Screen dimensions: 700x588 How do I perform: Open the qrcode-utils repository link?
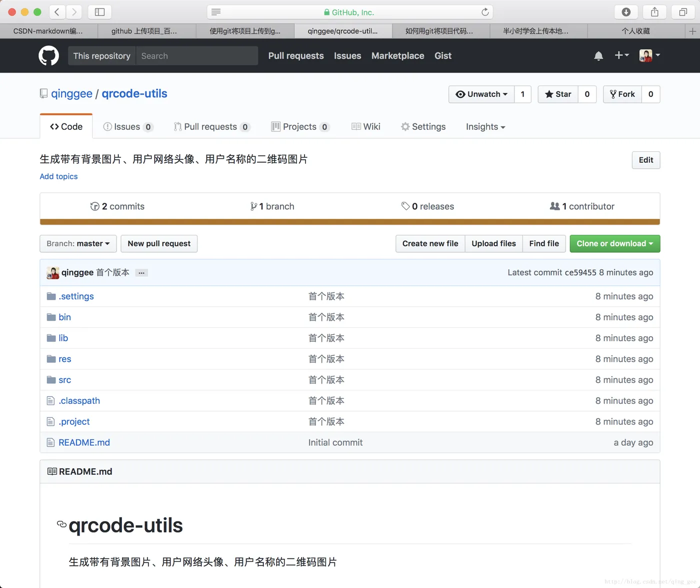pos(134,94)
